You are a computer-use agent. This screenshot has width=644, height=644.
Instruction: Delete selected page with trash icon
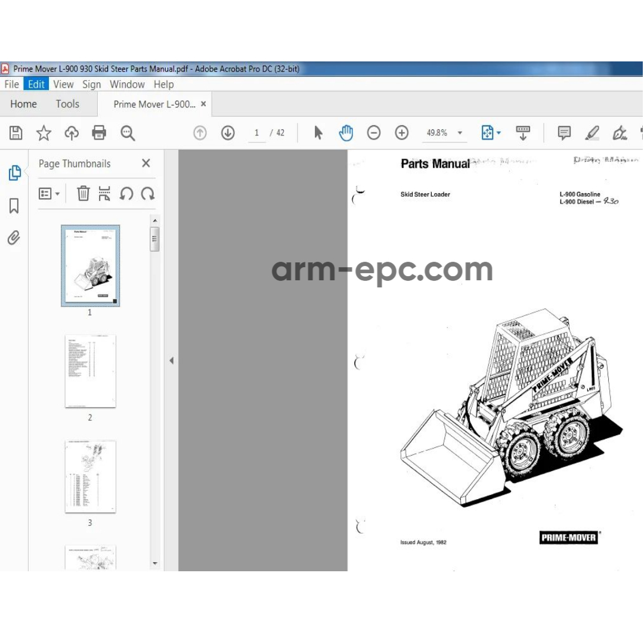click(x=83, y=193)
